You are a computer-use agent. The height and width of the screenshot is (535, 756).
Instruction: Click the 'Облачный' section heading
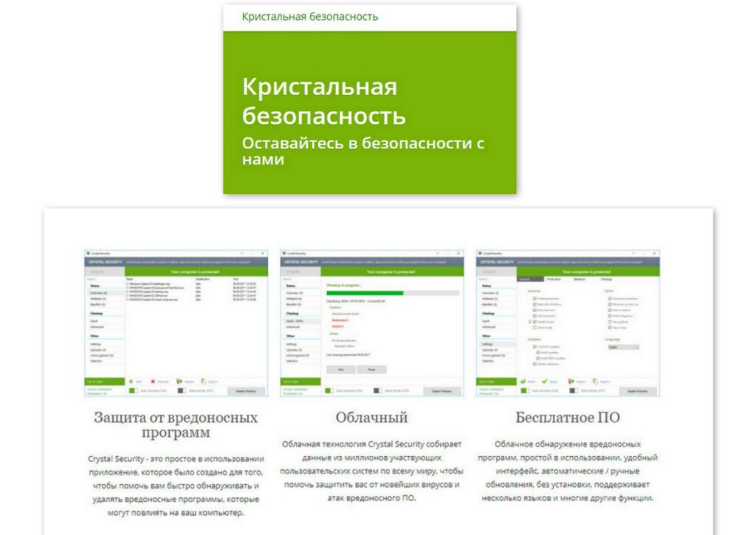click(x=371, y=418)
